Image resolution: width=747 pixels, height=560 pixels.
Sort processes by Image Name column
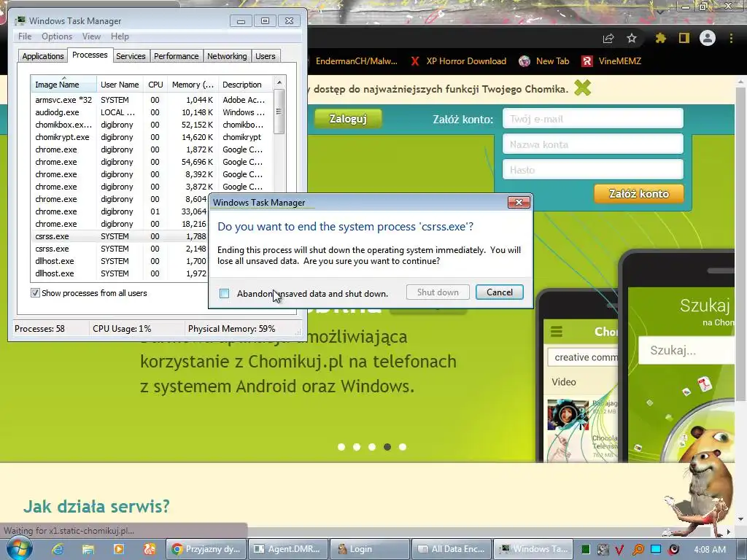tap(63, 85)
